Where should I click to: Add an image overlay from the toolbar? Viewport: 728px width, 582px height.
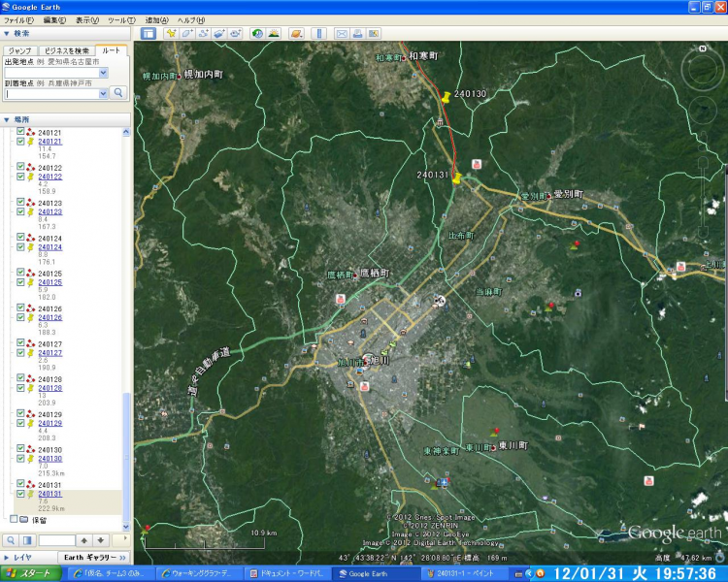pyautogui.click(x=219, y=33)
